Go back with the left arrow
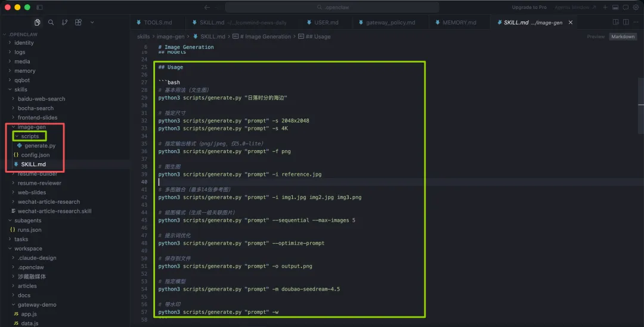The height and width of the screenshot is (327, 644). tap(207, 7)
